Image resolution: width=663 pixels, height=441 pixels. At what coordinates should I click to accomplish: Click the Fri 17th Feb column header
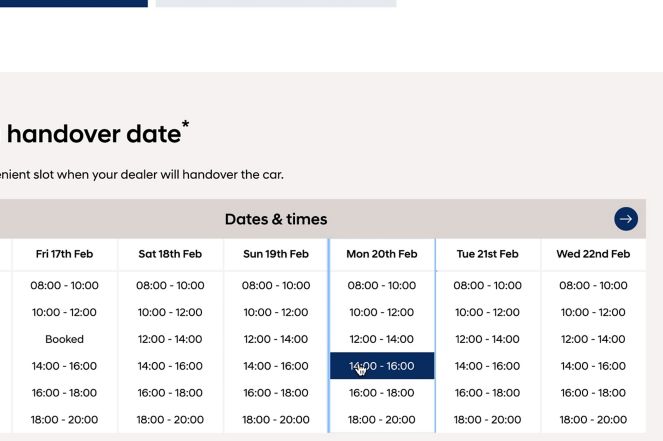[65, 254]
